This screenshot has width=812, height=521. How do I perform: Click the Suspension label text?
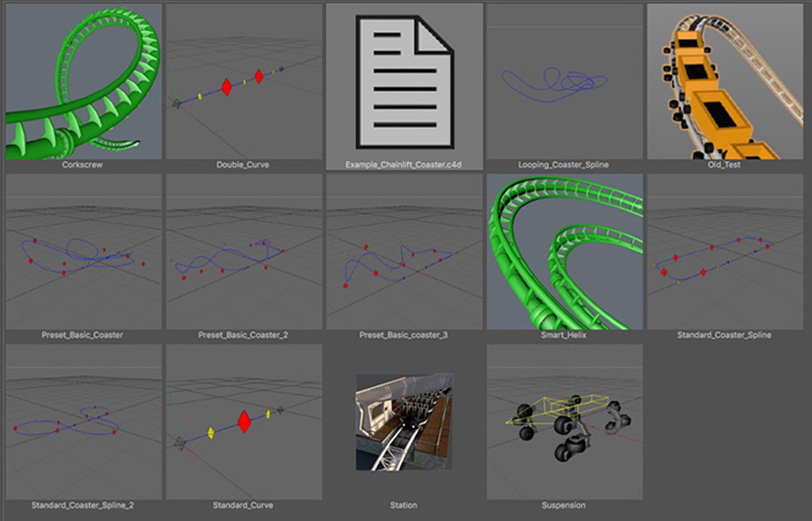[564, 505]
